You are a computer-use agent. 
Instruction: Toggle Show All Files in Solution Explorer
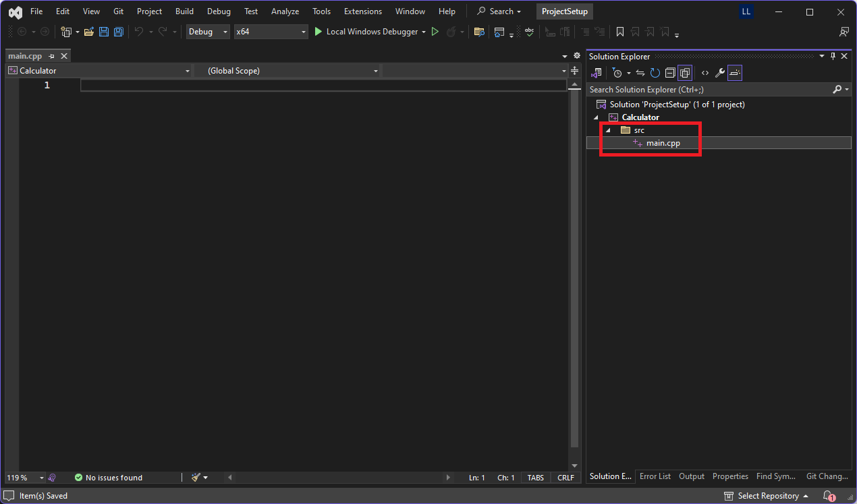click(x=685, y=73)
